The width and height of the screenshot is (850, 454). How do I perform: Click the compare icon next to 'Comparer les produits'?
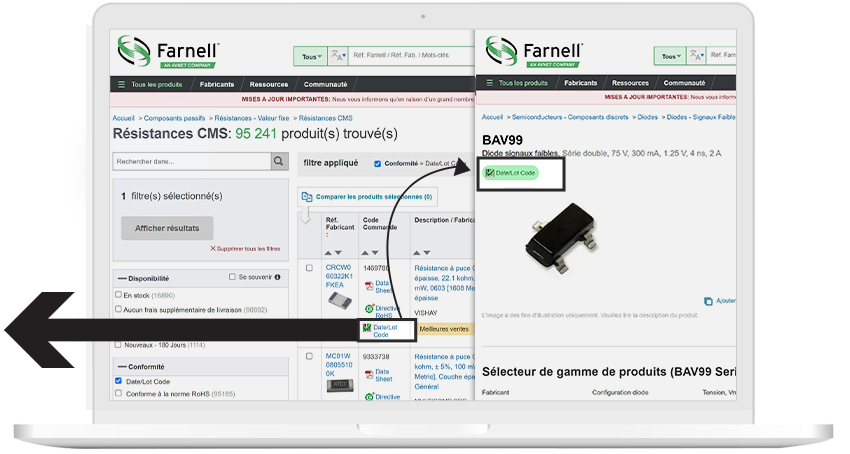click(x=306, y=197)
